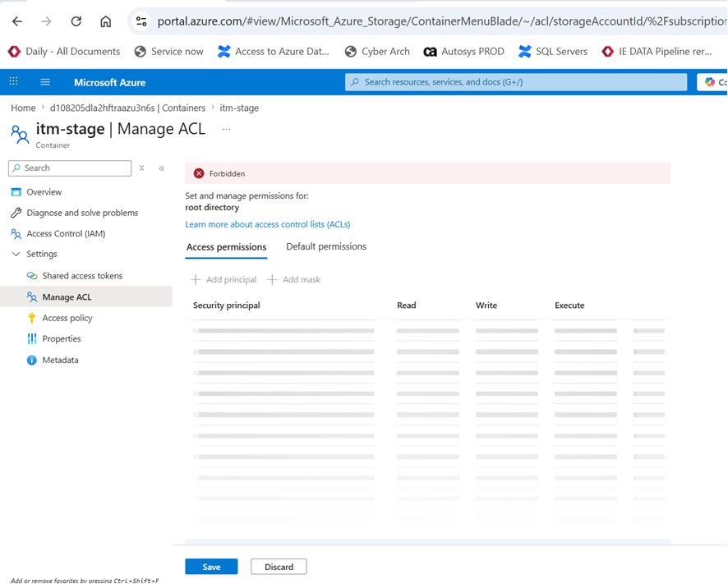The image size is (728, 584).
Task: Click the browser reload icon
Action: pyautogui.click(x=76, y=21)
